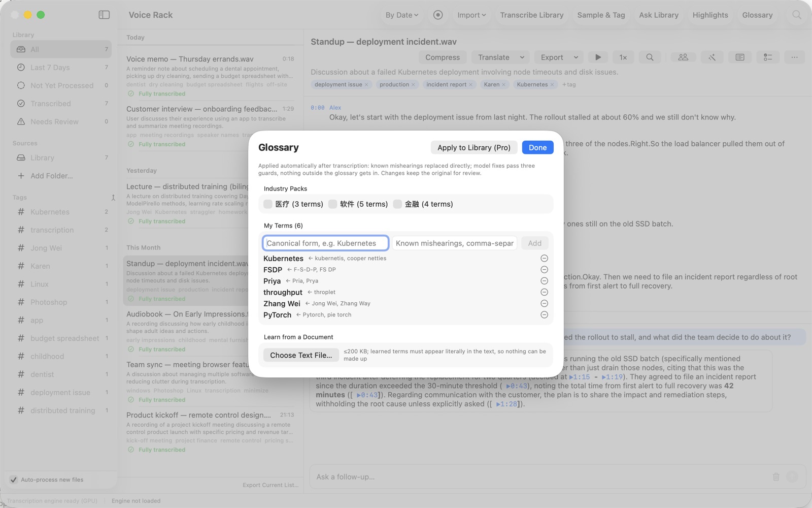Open Transcribe Library from toolbar
The image size is (812, 508).
[532, 15]
